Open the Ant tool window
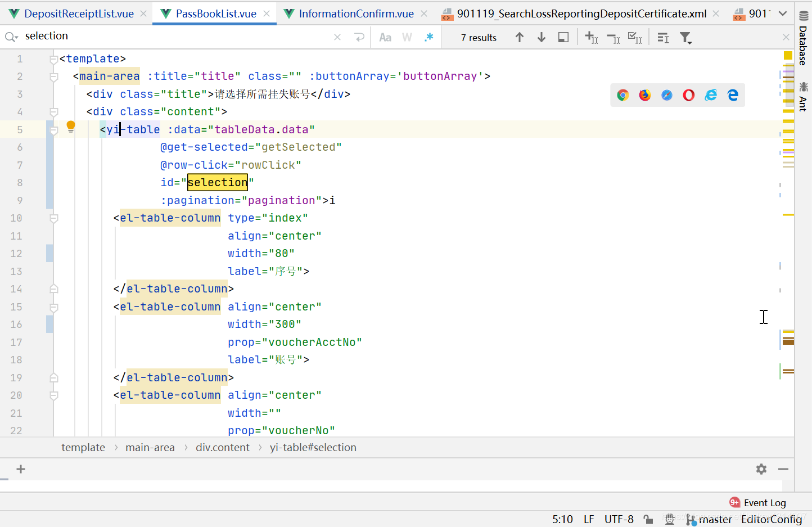812x527 pixels. pos(803,96)
